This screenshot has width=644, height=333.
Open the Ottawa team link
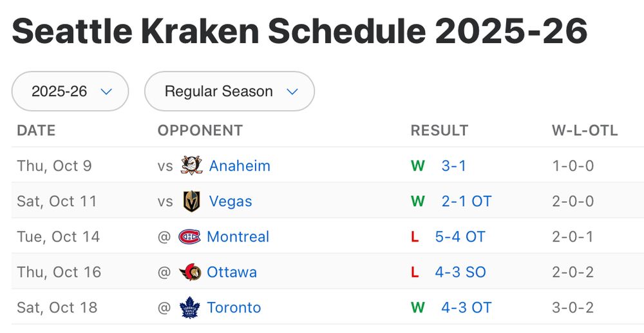point(231,272)
